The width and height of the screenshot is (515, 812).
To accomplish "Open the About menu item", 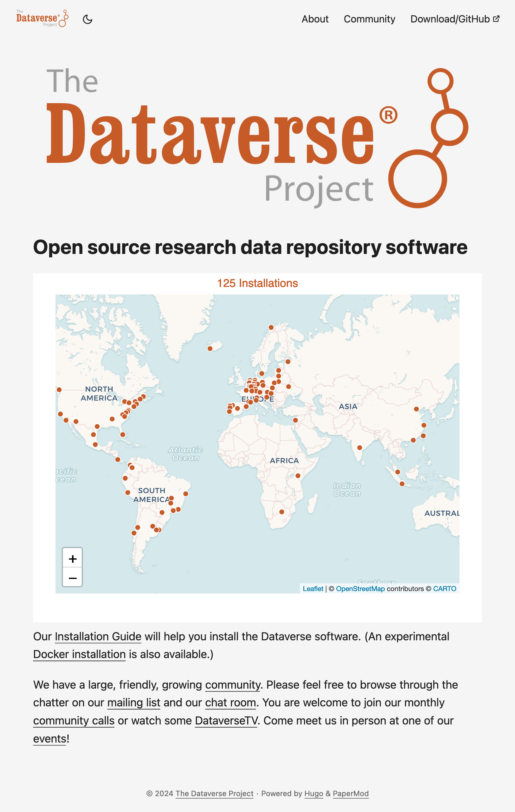I will point(315,19).
